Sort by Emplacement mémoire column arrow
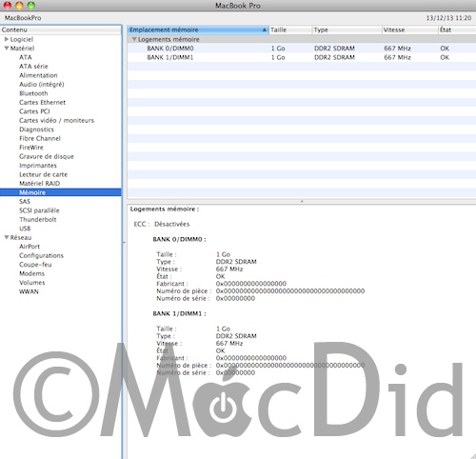The width and height of the screenshot is (476, 459). 265,30
